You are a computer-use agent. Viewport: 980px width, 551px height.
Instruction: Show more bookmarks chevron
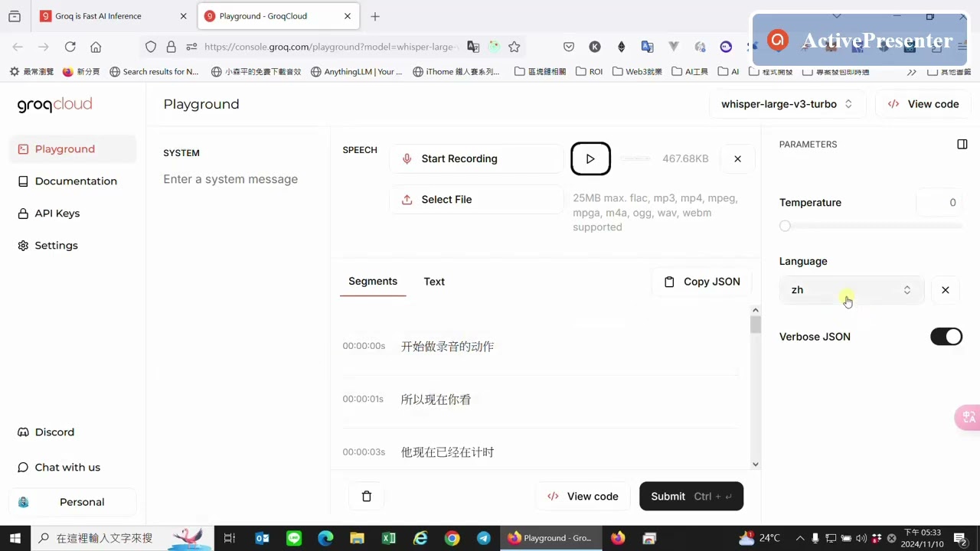911,71
